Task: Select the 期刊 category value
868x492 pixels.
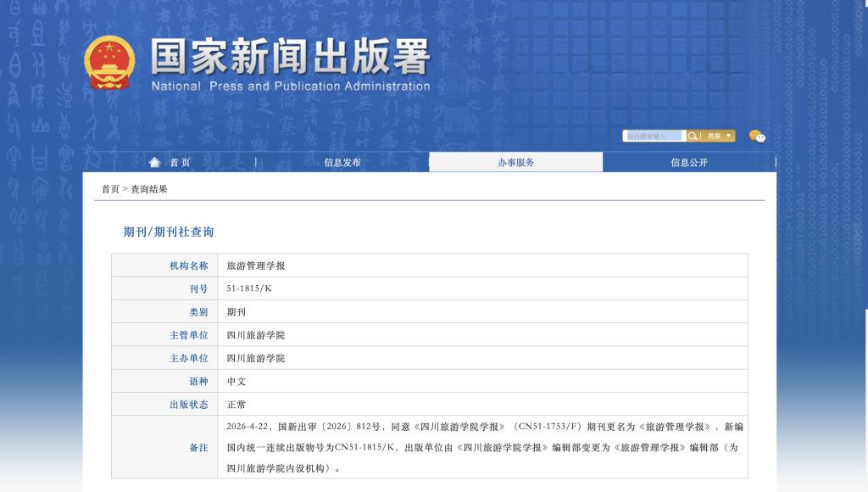Action: tap(236, 312)
